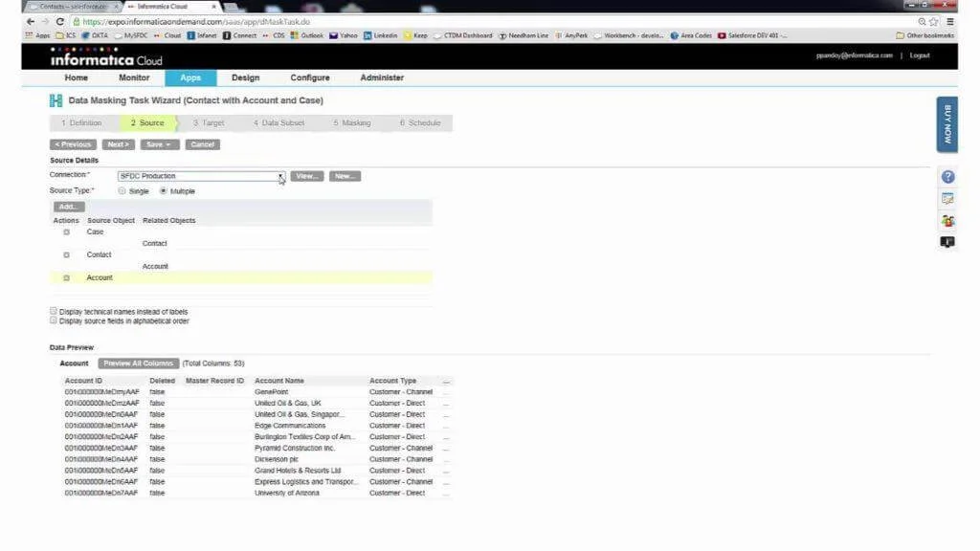
Task: Select the Single source type radio
Action: [122, 191]
